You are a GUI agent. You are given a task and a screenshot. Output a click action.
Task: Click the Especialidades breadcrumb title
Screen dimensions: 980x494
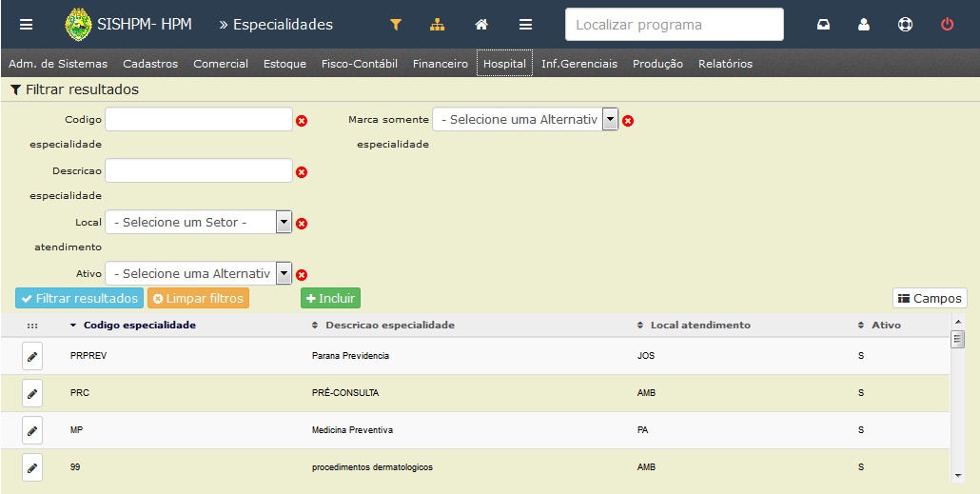(284, 25)
